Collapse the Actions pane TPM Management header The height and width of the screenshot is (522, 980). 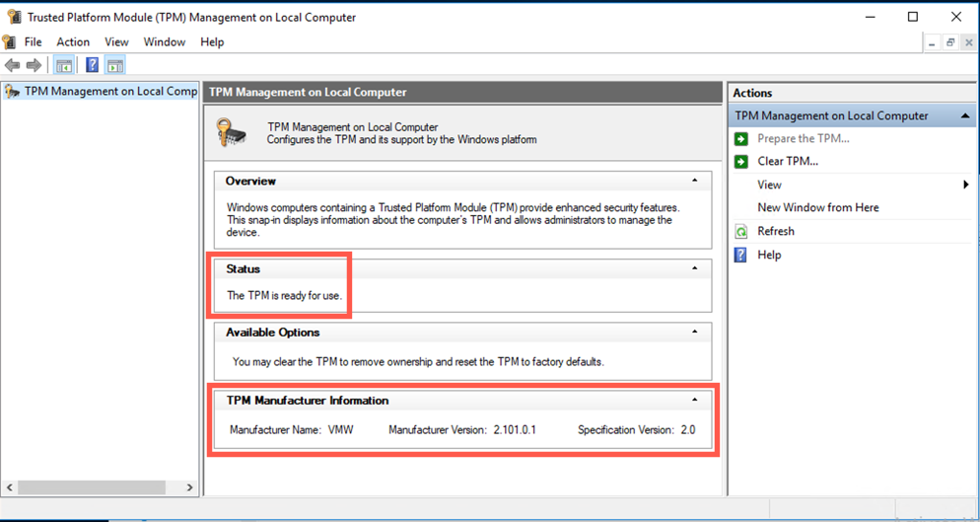(966, 116)
